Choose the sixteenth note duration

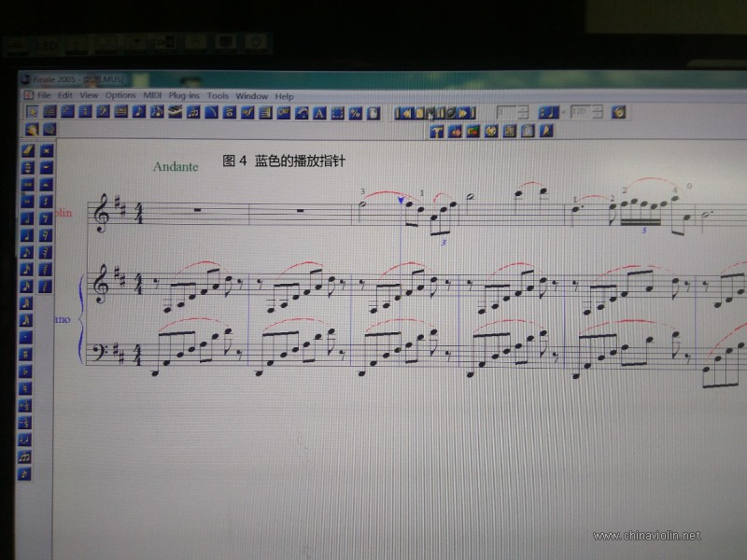coord(27,268)
